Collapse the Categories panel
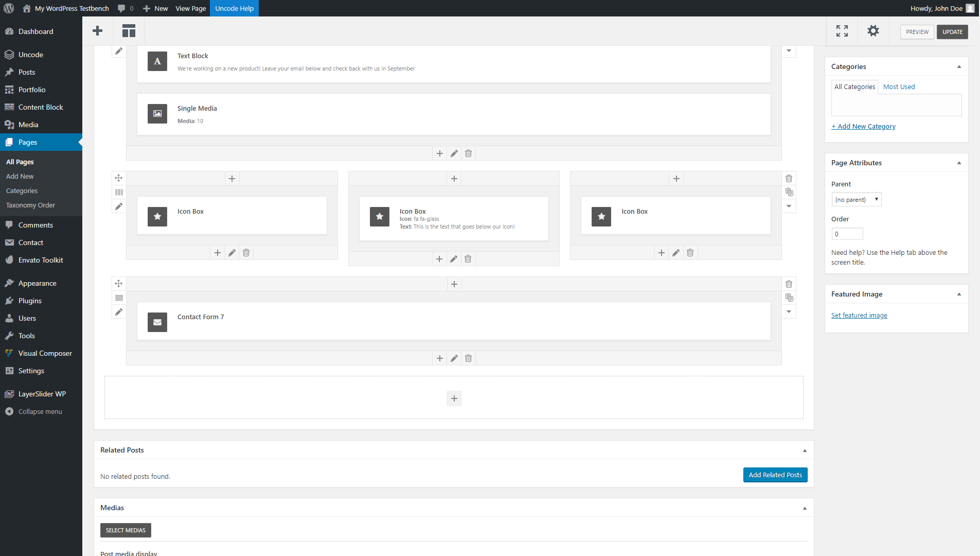980x556 pixels. pos(959,66)
